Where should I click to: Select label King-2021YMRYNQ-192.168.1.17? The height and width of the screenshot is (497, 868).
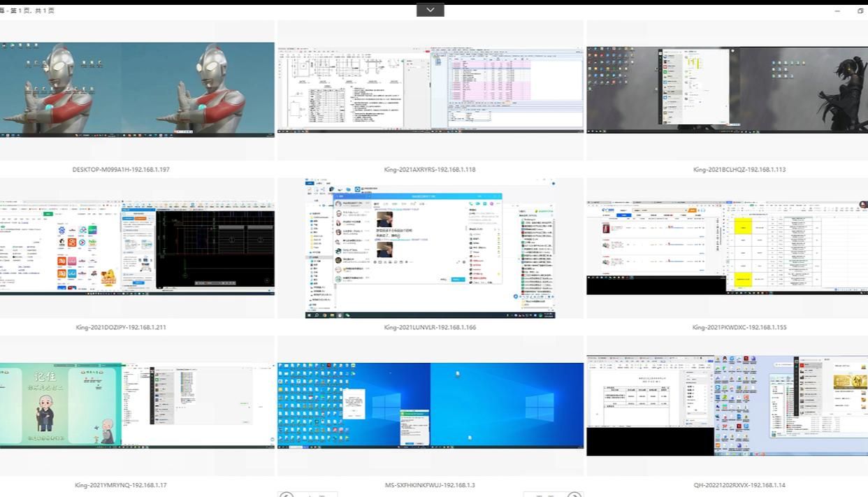click(x=121, y=485)
